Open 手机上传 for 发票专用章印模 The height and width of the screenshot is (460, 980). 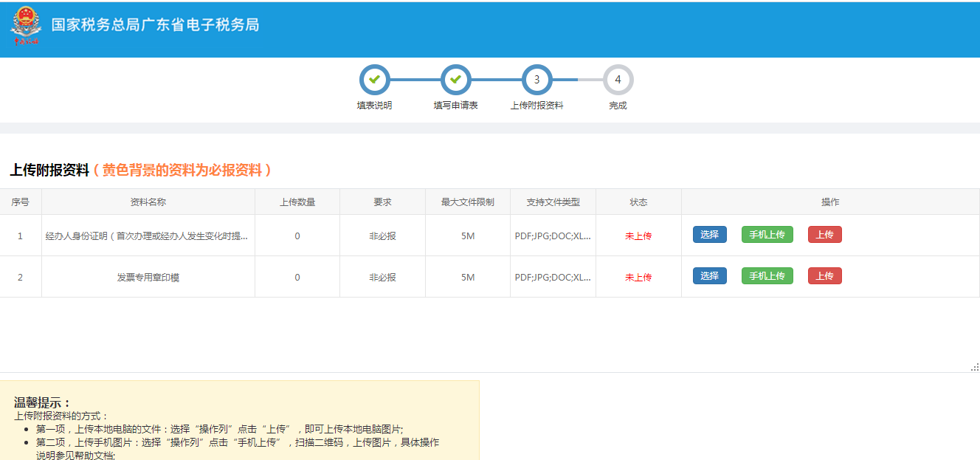[x=767, y=275]
